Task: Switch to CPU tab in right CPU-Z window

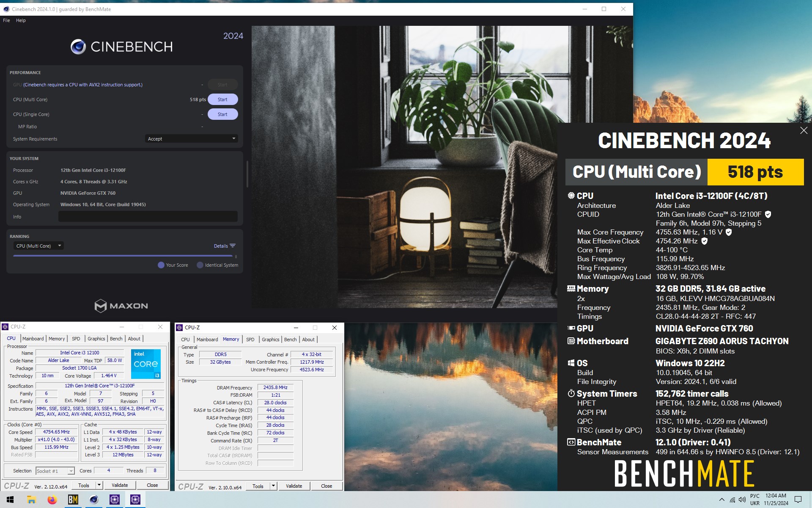Action: click(x=185, y=340)
